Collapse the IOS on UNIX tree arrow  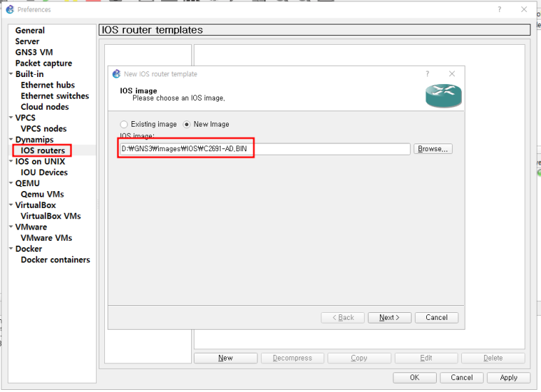[x=11, y=161]
